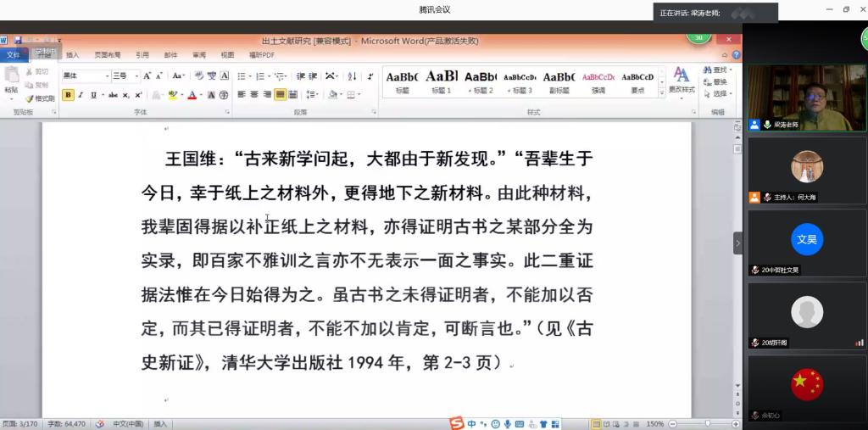Click the Cut scissors icon
This screenshot has width=868, height=430.
click(29, 71)
